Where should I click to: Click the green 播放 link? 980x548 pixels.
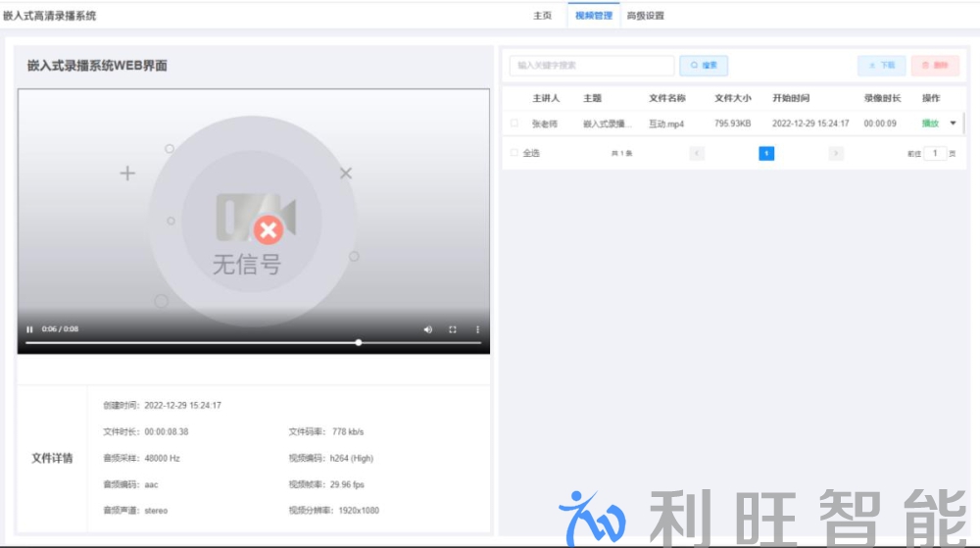[930, 124]
